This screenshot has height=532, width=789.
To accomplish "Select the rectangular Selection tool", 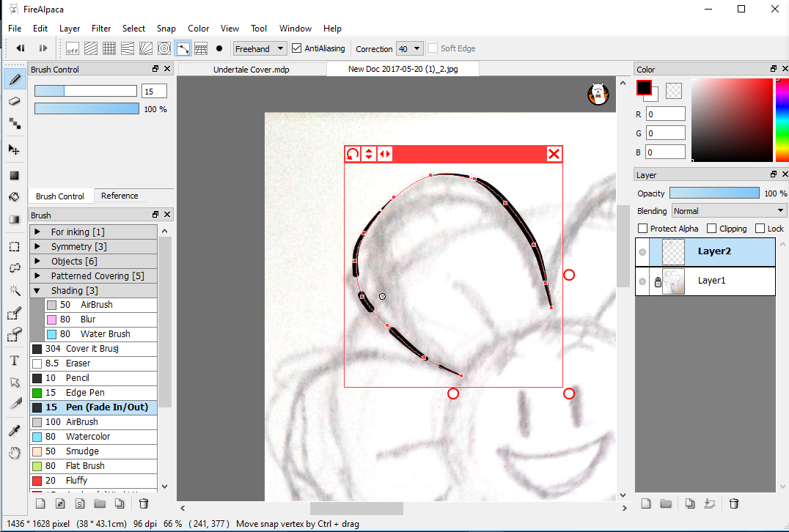I will (x=15, y=246).
